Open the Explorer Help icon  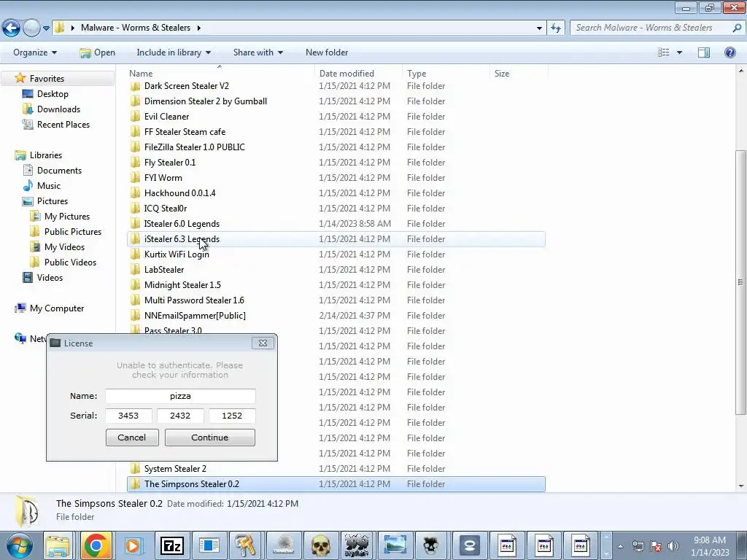(729, 52)
